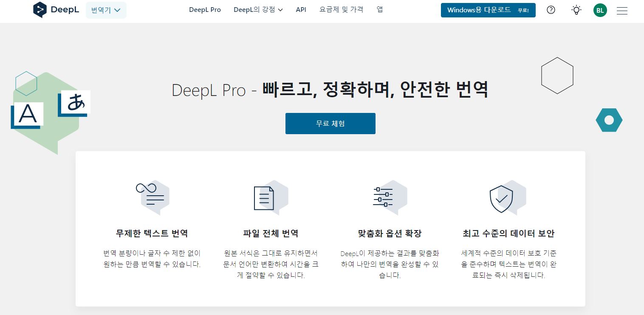Click the unlimited text translation infinity icon
Screen dimensions: 644x315
point(151,195)
